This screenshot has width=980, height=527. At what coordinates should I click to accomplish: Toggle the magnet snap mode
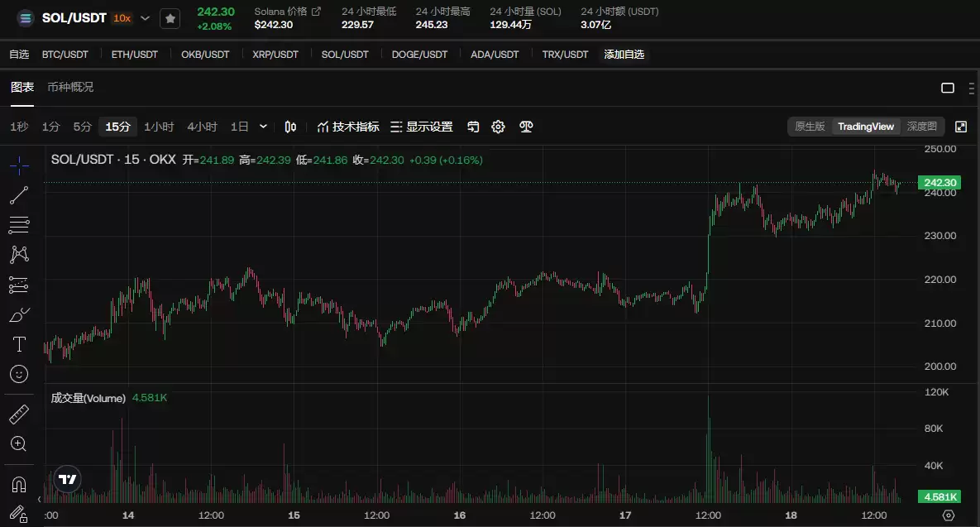pyautogui.click(x=18, y=484)
